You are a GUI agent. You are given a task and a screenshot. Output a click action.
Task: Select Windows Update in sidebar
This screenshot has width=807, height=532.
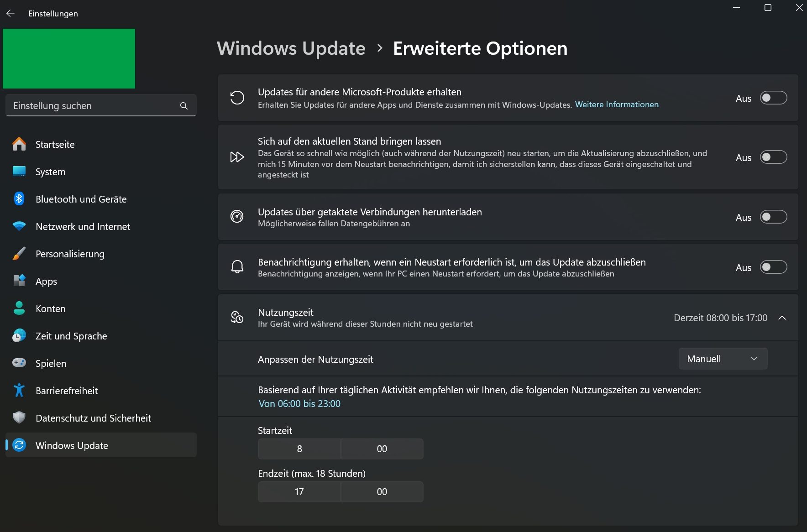point(101,445)
